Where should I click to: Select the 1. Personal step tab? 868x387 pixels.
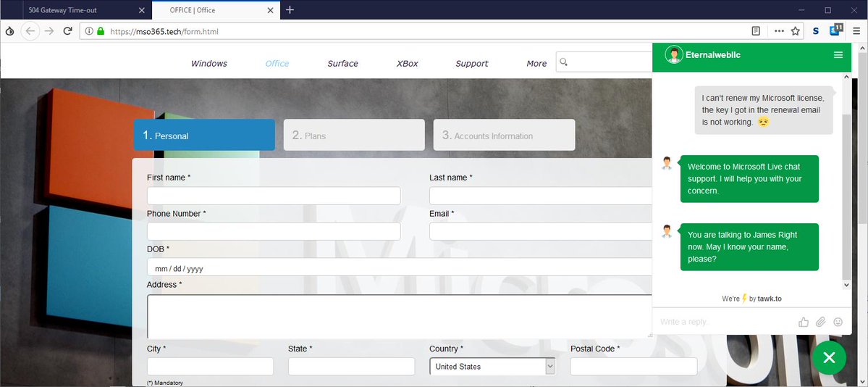(x=204, y=135)
